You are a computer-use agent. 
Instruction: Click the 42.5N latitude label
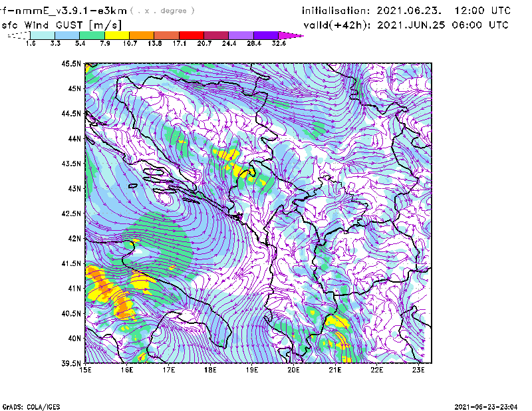[x=71, y=213]
